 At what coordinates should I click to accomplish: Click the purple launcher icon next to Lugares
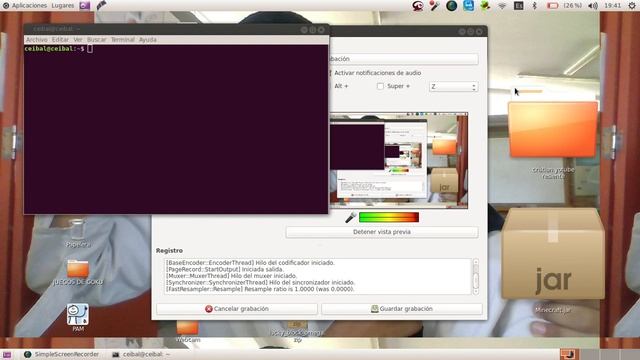tap(84, 6)
